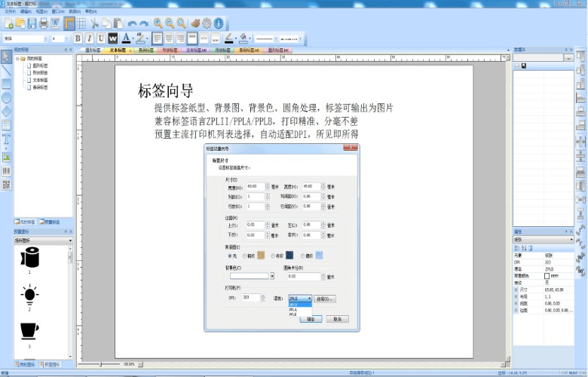Screen dimensions: 588x377
Task: Toggle the grid display button
Action: 81,23
